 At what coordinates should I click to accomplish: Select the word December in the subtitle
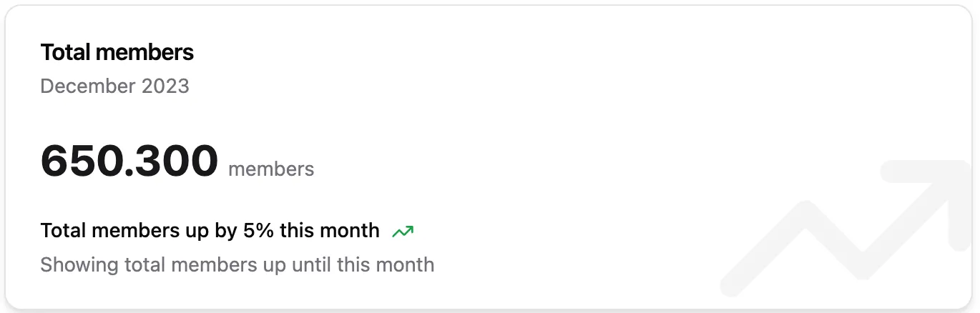[x=88, y=86]
